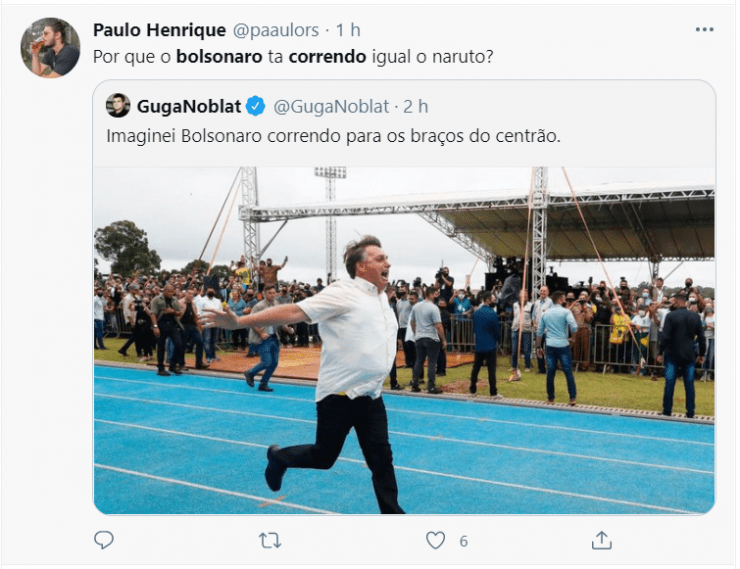The width and height of the screenshot is (740, 569).
Task: Click the tweet text ending with naruto
Action: click(293, 57)
